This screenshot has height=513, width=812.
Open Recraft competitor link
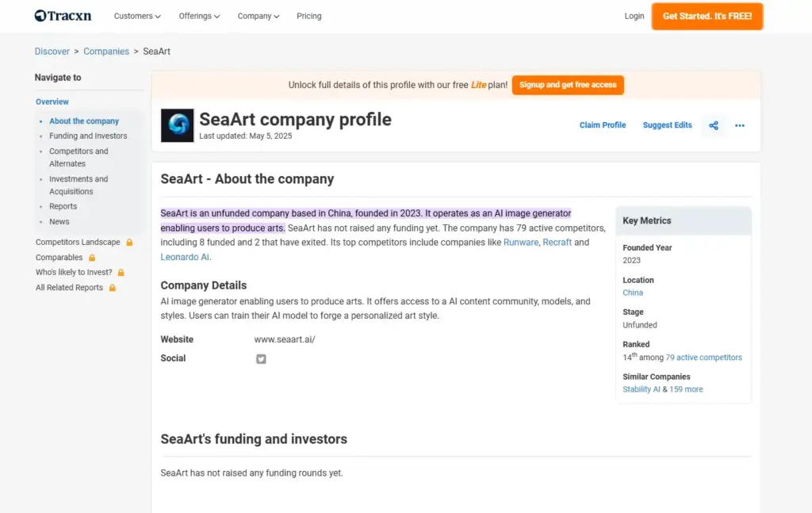coord(557,243)
